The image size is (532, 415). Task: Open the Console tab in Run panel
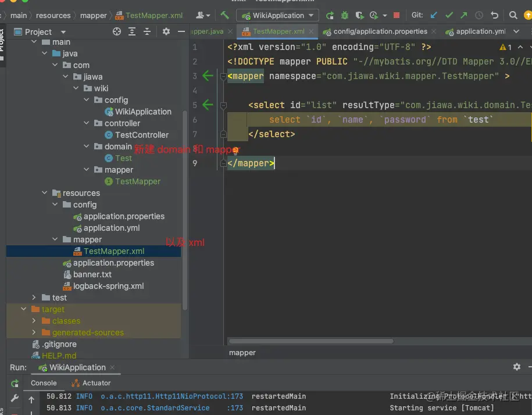44,383
